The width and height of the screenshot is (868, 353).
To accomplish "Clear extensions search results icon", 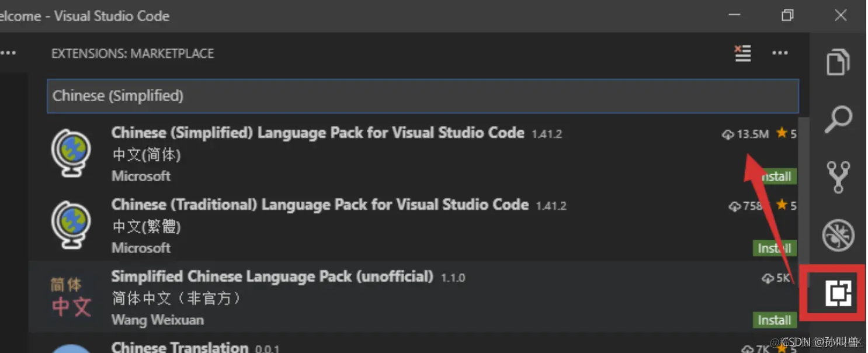I will click(743, 53).
